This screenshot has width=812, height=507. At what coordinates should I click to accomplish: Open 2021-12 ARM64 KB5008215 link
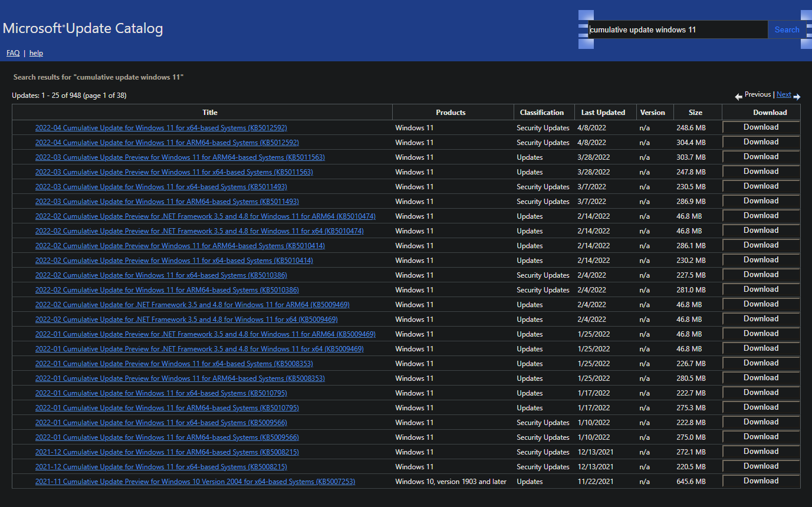167,452
